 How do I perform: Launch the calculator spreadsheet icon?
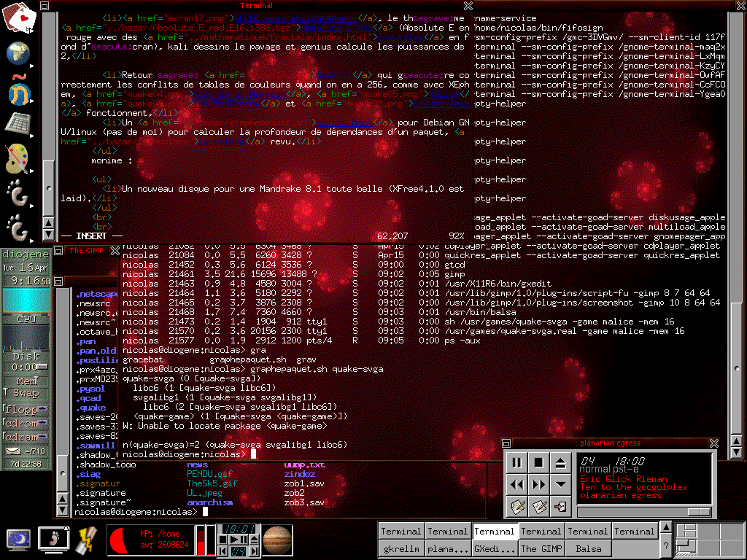click(x=18, y=122)
